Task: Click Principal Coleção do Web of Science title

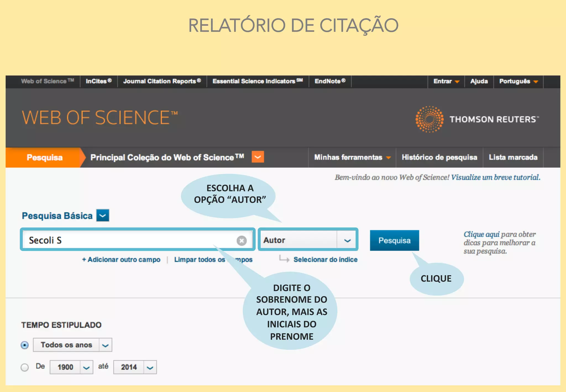Action: coord(167,157)
